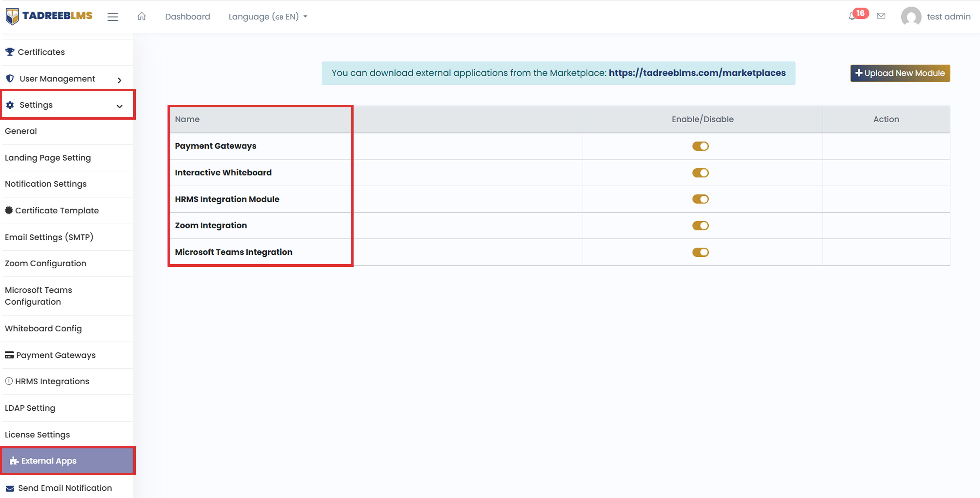Disable the Interactive Whiteboard toggle

pos(700,173)
